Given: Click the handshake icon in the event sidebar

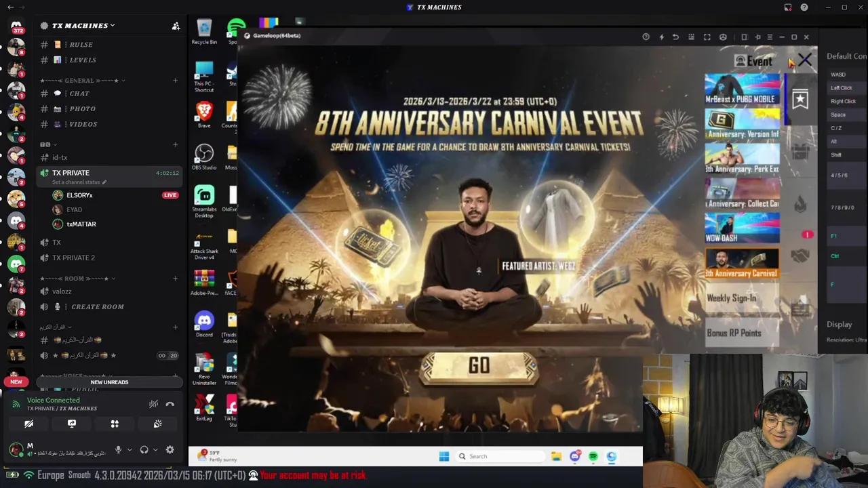Looking at the screenshot, I should [801, 256].
